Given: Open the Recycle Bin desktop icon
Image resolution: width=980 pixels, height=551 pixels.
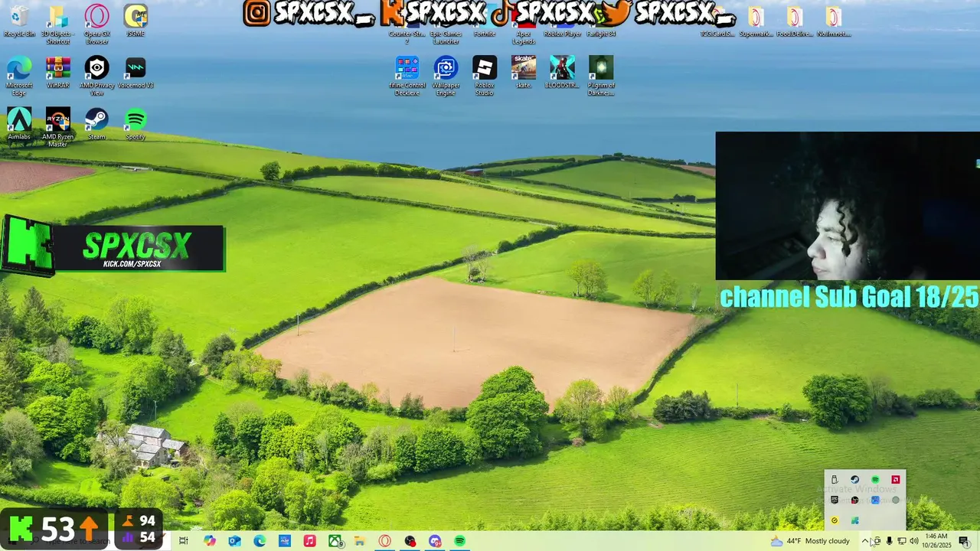Looking at the screenshot, I should click(19, 21).
